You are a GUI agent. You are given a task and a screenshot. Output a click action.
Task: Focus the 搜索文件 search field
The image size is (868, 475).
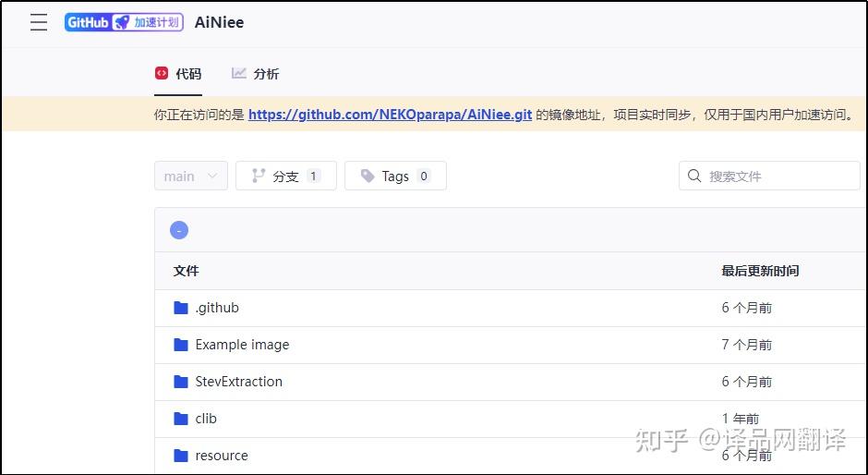tap(769, 176)
